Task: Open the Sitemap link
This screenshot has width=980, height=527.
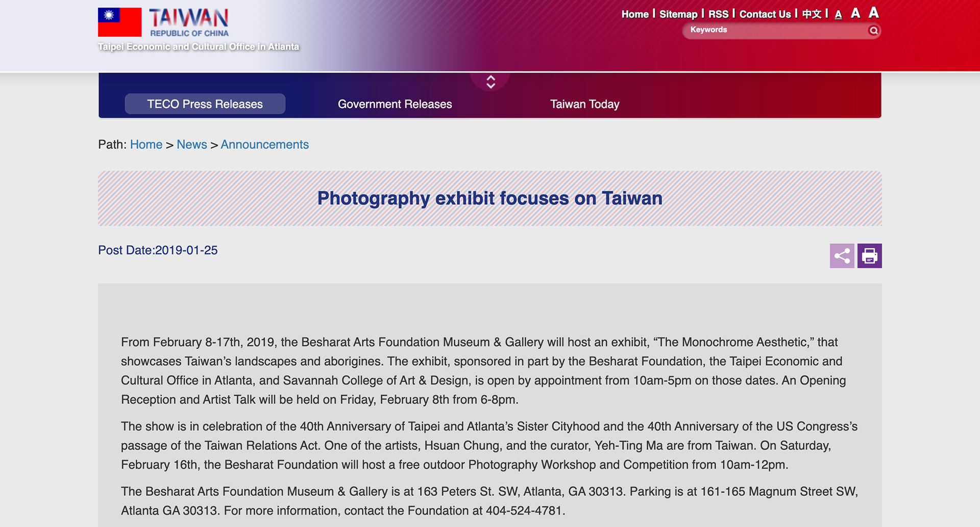Action: click(678, 14)
